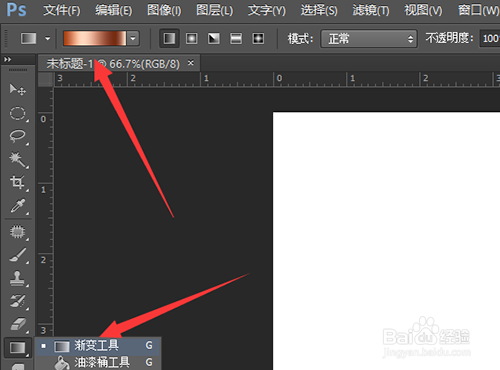This screenshot has height=370, width=500.
Task: Open the 滤镜(T) menu
Action: tap(371, 11)
